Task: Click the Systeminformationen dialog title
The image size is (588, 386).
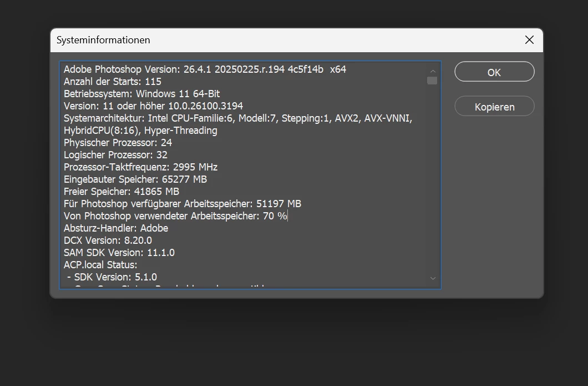Action: click(103, 40)
